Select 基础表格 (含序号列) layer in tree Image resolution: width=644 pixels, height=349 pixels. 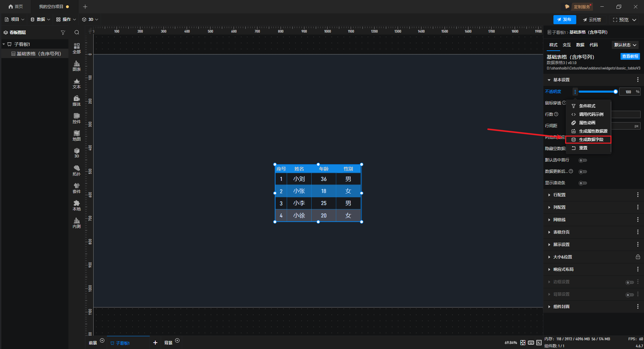pyautogui.click(x=39, y=54)
